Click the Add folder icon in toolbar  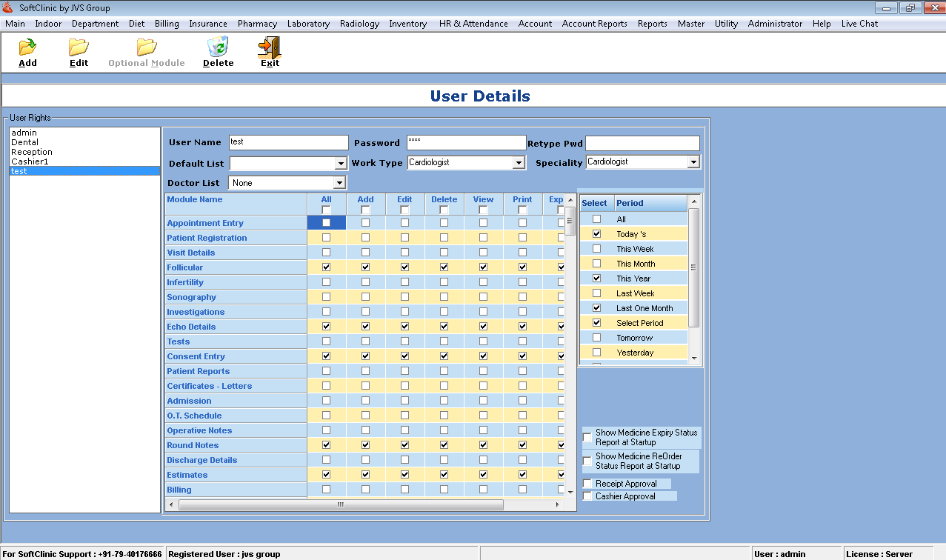coord(27,47)
